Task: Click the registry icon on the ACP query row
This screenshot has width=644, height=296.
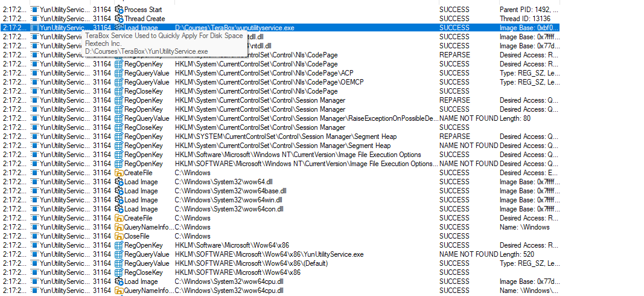Action: click(119, 73)
